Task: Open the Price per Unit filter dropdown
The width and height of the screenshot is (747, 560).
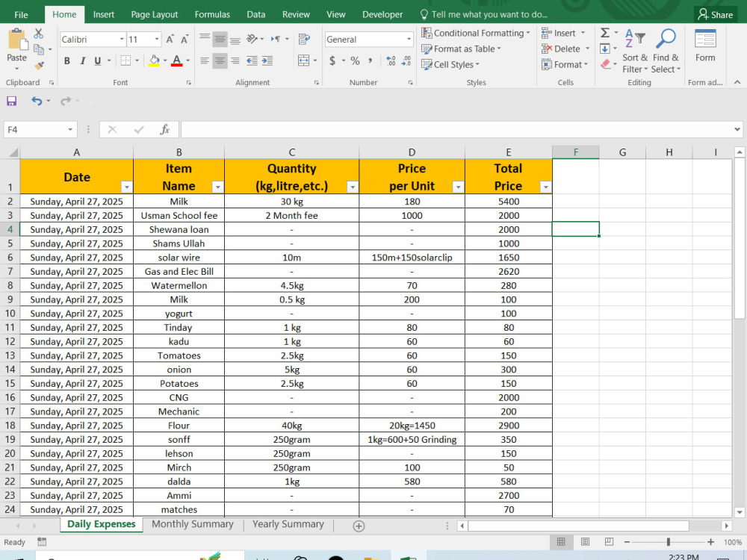Action: [x=458, y=187]
